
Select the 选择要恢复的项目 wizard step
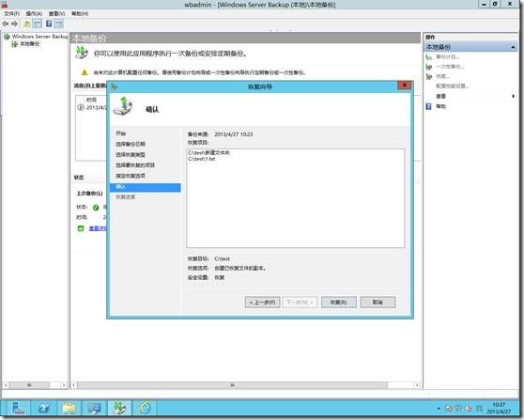click(x=135, y=165)
